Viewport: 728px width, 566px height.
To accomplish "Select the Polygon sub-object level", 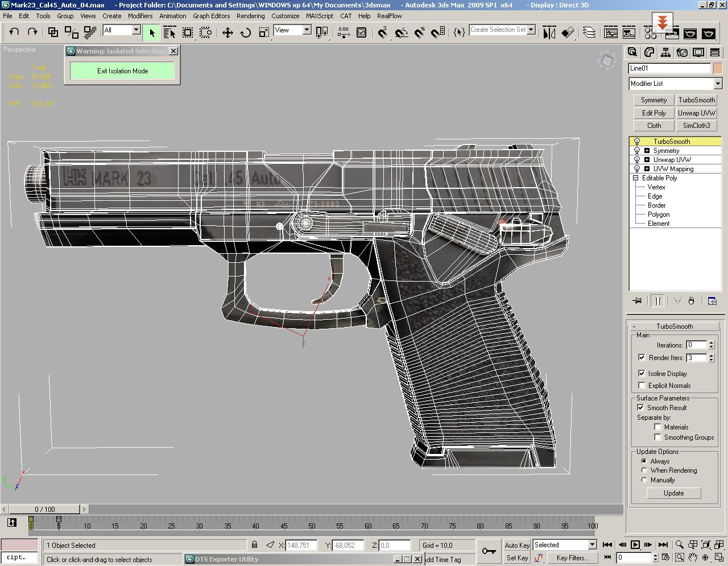I will (659, 214).
